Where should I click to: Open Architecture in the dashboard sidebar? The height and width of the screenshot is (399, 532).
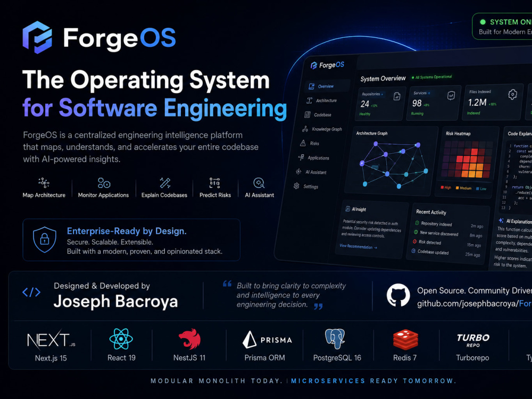tap(322, 101)
